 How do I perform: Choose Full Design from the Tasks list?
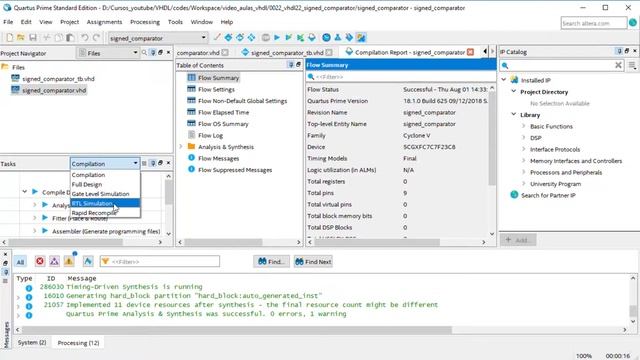pos(105,184)
